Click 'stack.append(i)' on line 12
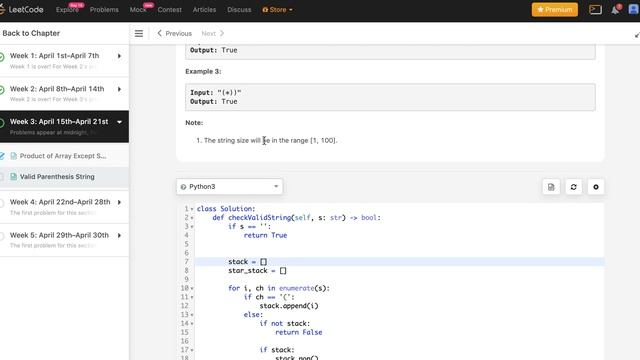The width and height of the screenshot is (640, 360). pos(289,306)
